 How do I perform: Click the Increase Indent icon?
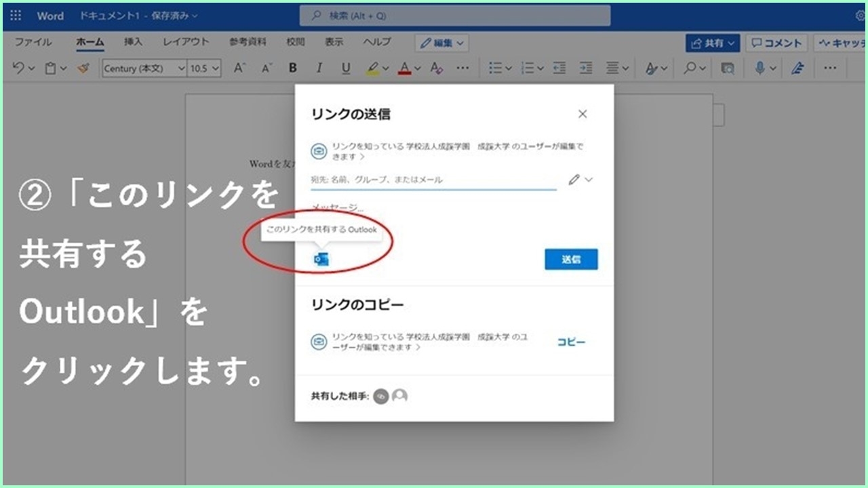586,68
